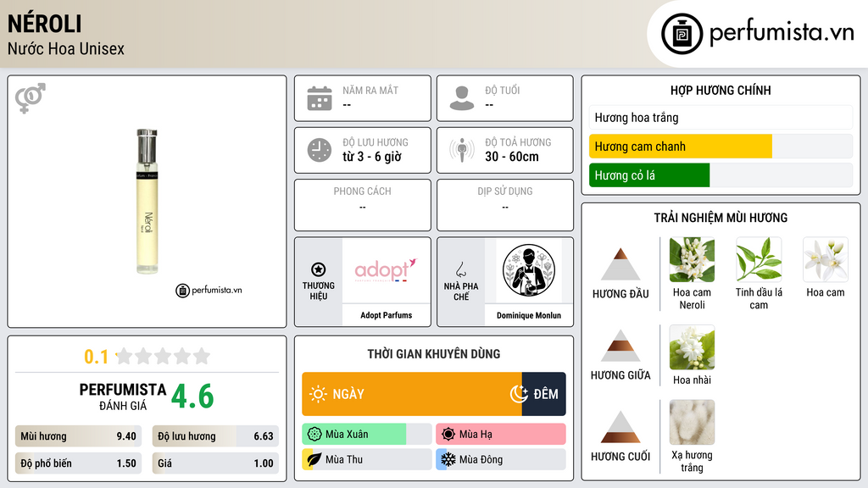868x488 pixels.
Task: Click the 0.1 user rating value
Action: pyautogui.click(x=97, y=357)
